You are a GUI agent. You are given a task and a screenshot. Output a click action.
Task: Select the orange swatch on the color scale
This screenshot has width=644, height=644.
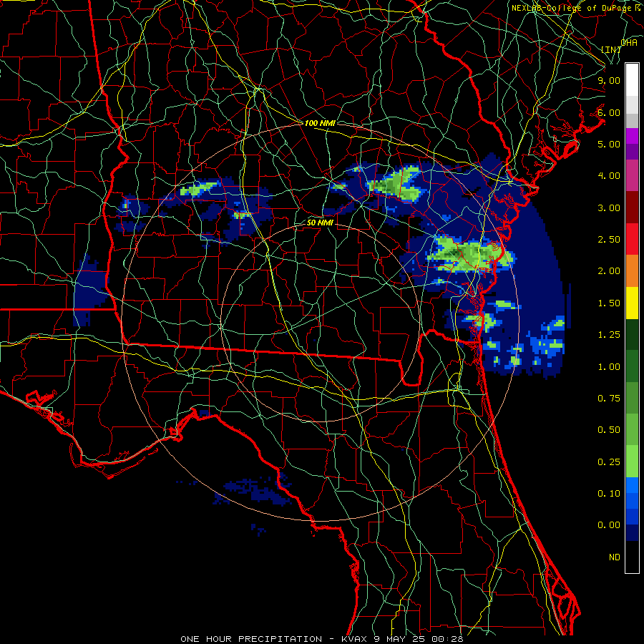tap(632, 271)
